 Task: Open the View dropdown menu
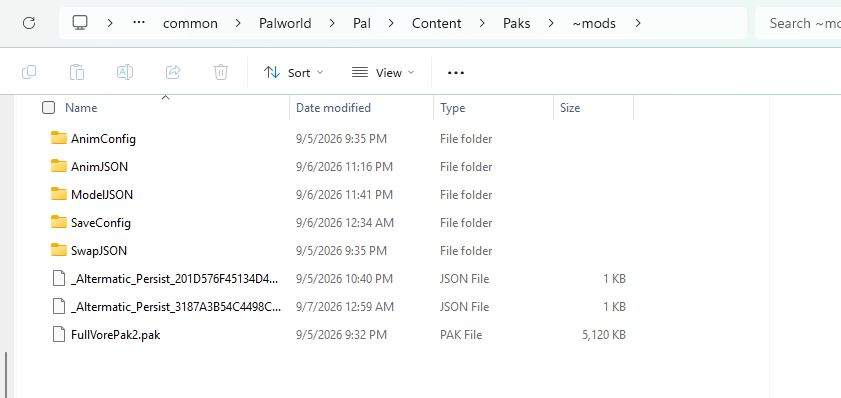click(383, 72)
